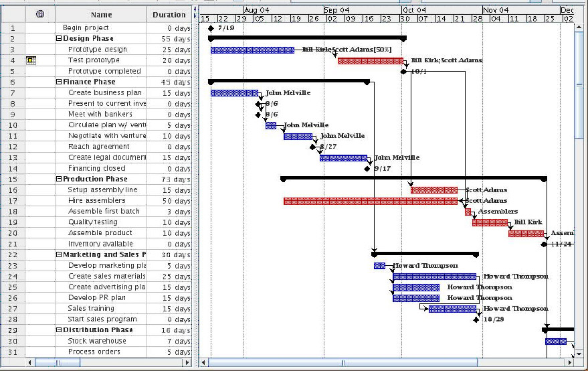Click Gantt chart horizontal scroll right arrow

570,362
